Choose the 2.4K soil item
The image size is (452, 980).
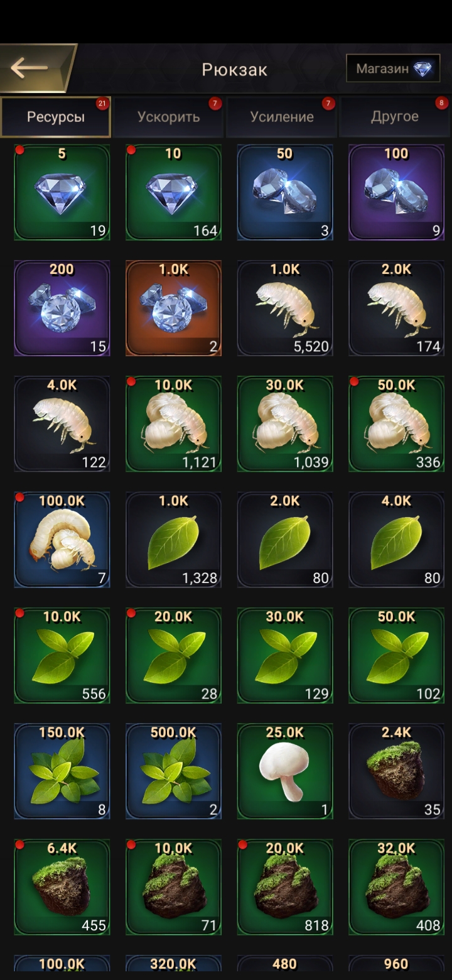[x=397, y=771]
